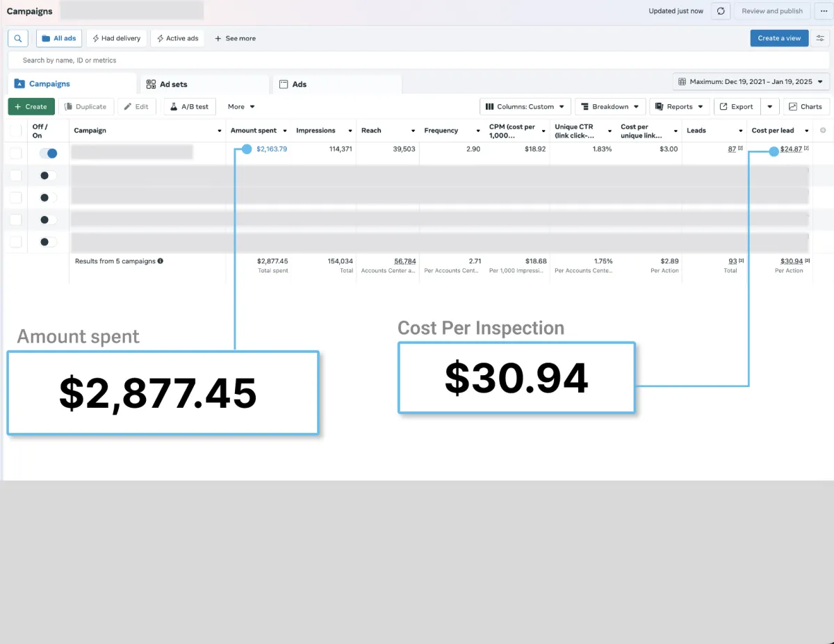Image resolution: width=834 pixels, height=644 pixels.
Task: Click the 154,034 total impressions value
Action: coord(341,261)
